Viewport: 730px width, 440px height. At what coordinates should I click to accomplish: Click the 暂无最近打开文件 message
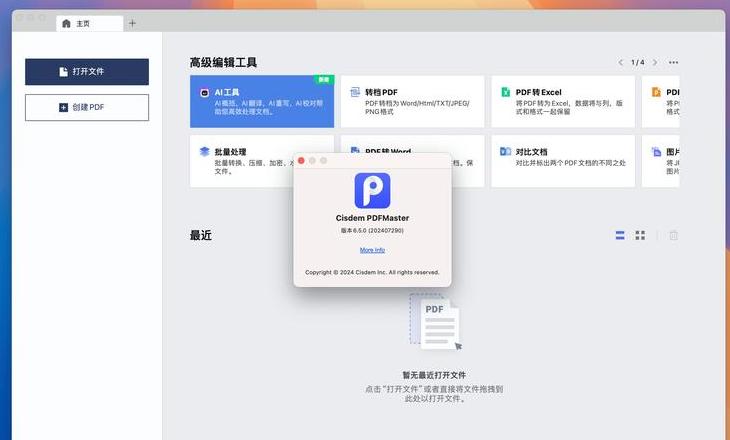point(434,375)
